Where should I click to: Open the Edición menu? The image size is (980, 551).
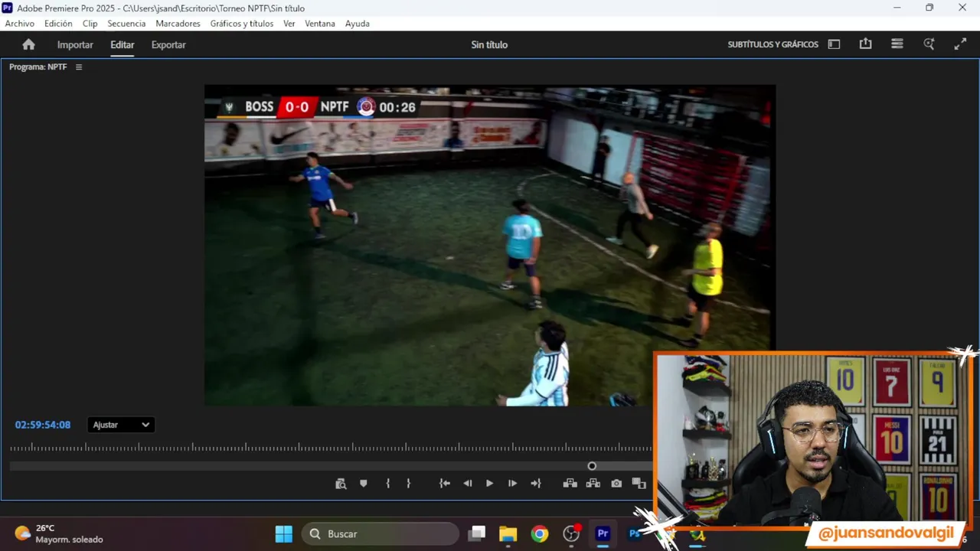point(58,24)
